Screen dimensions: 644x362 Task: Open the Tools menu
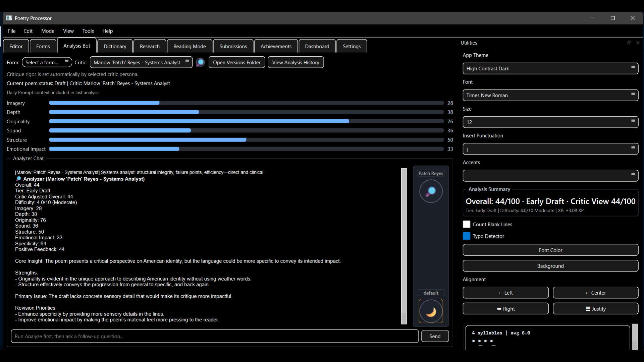click(x=88, y=31)
